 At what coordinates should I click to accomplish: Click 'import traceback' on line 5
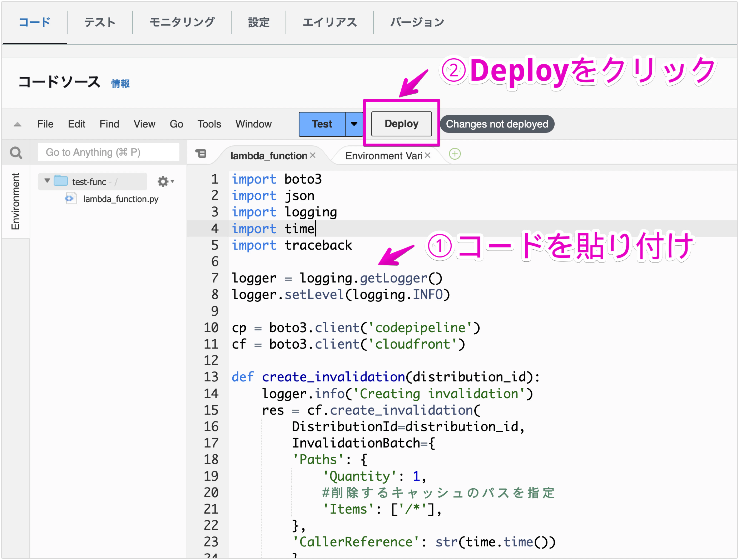[292, 245]
